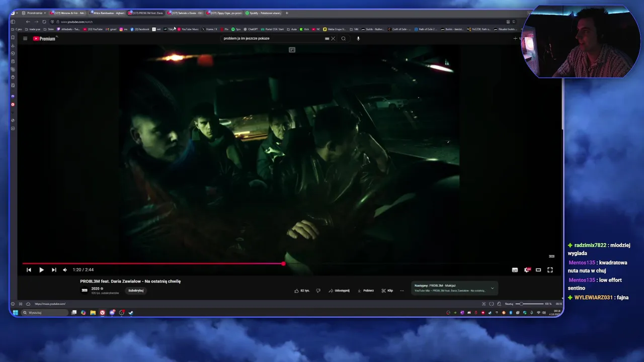Open the 2020 channel name link
The height and width of the screenshot is (362, 644).
coord(95,289)
